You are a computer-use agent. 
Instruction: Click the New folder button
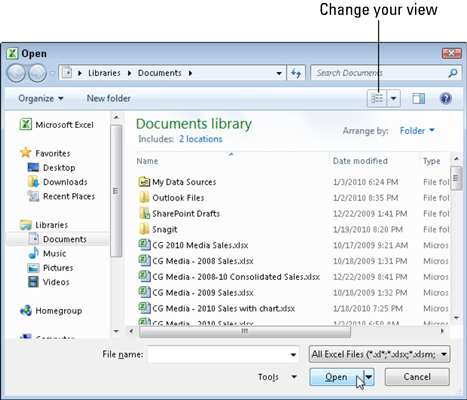pos(109,98)
